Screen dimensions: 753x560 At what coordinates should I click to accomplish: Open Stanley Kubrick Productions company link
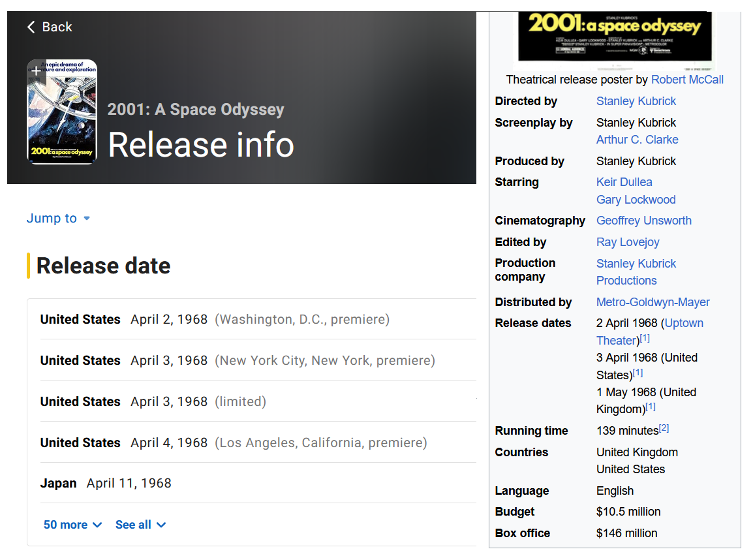[636, 272]
